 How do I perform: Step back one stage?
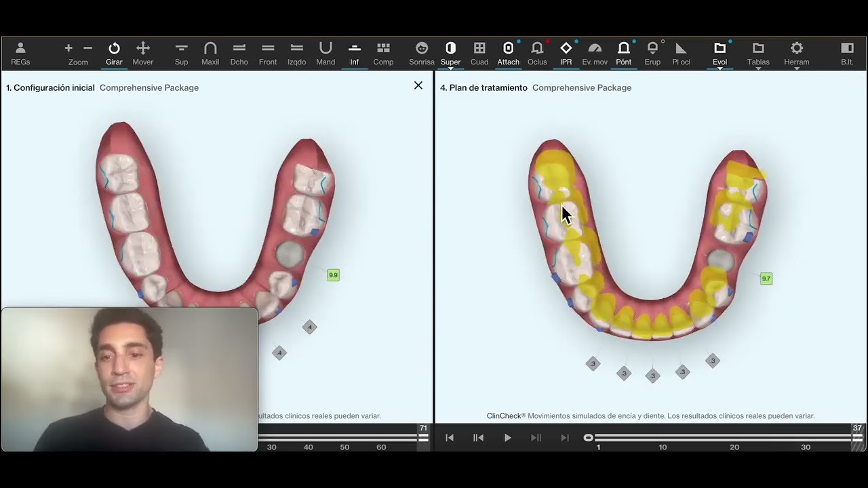478,438
